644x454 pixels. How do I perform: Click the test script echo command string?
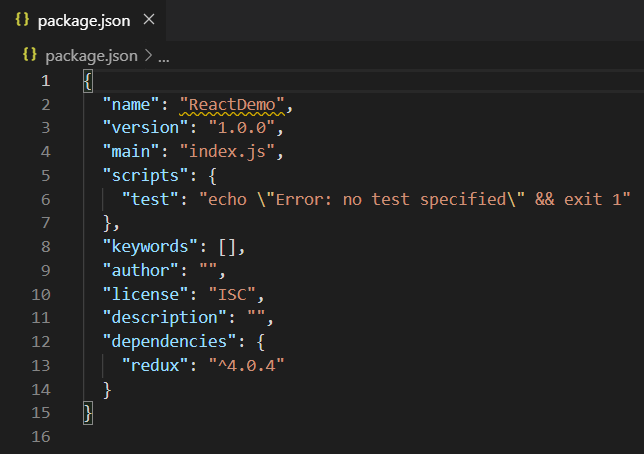[x=416, y=199]
